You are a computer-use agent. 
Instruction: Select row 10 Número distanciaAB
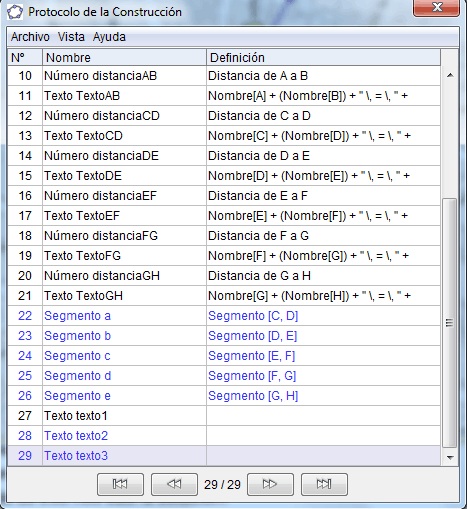(x=224, y=76)
